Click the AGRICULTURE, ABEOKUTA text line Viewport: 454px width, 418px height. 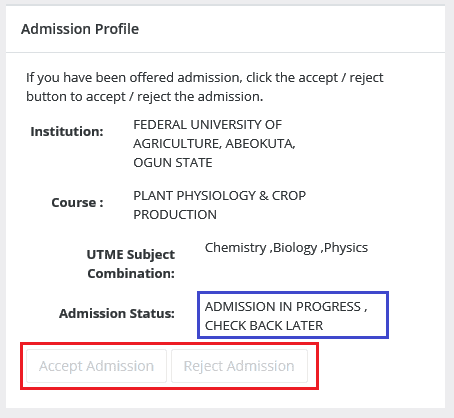point(214,144)
